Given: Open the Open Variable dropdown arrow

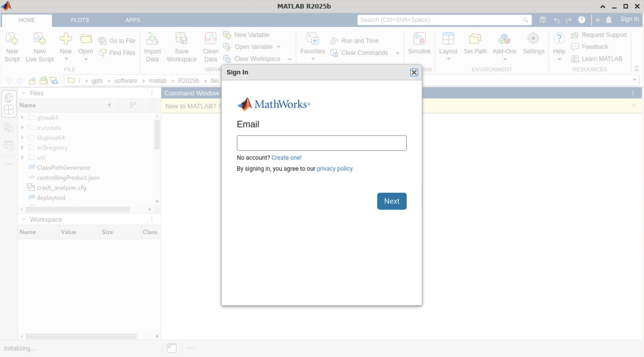Looking at the screenshot, I should click(279, 47).
